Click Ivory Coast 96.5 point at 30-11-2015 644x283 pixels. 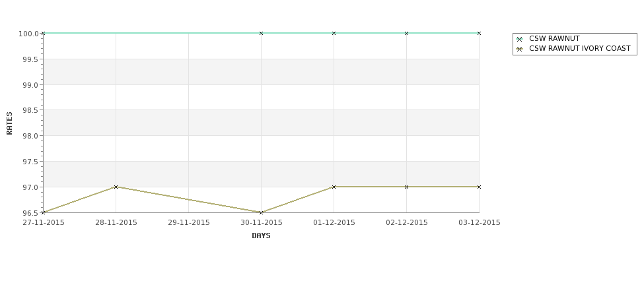click(x=261, y=212)
